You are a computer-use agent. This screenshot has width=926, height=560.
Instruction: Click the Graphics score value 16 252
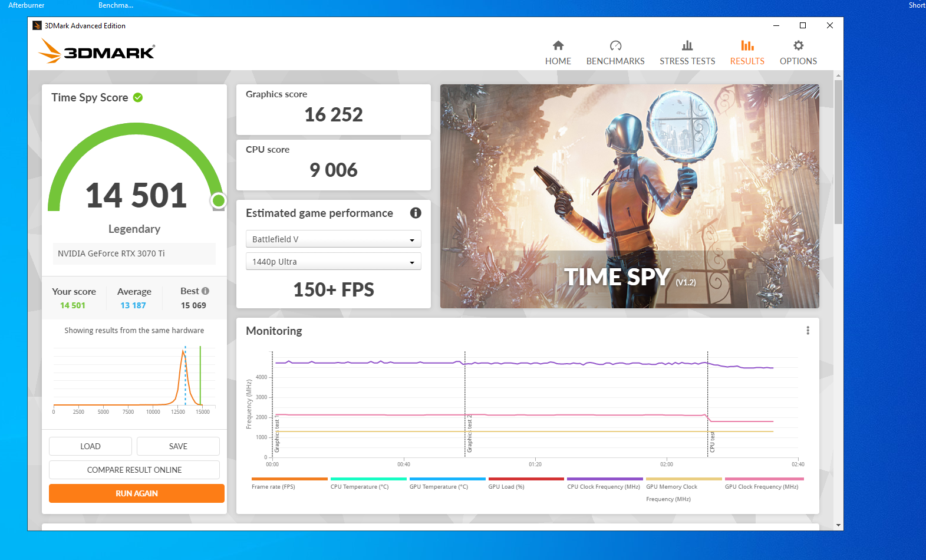(x=334, y=114)
